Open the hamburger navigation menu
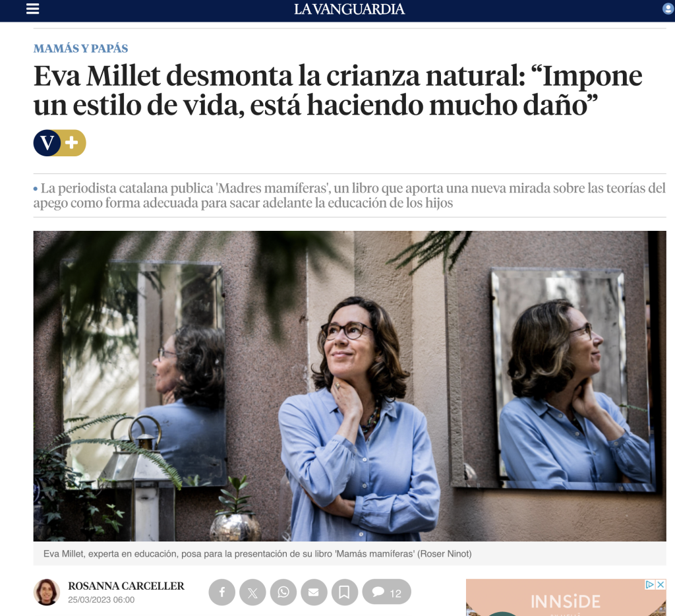The image size is (675, 616). 33,9
